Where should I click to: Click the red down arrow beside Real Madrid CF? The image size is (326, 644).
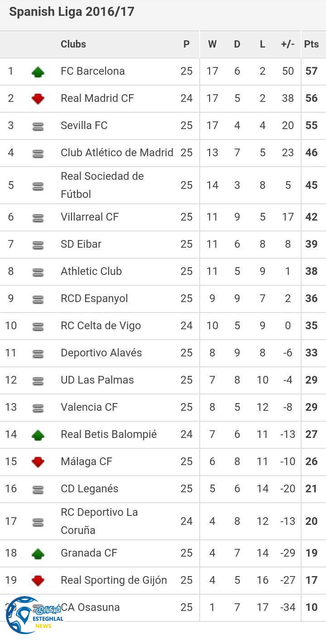point(38,99)
